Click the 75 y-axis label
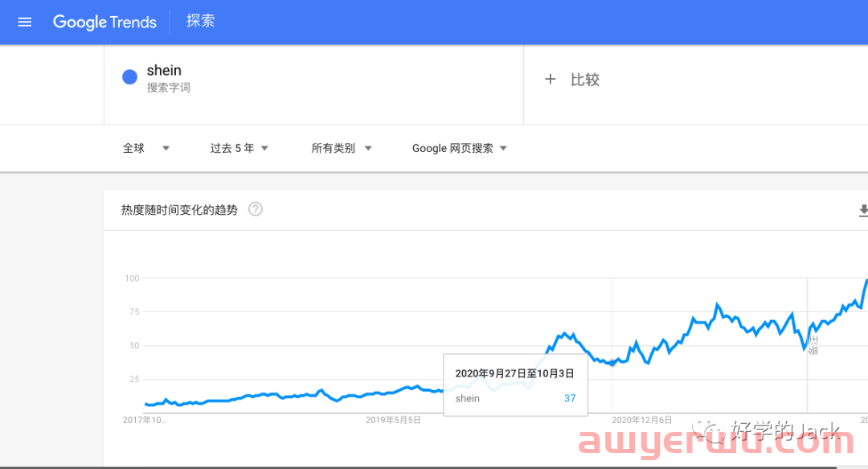The height and width of the screenshot is (469, 868). point(134,312)
